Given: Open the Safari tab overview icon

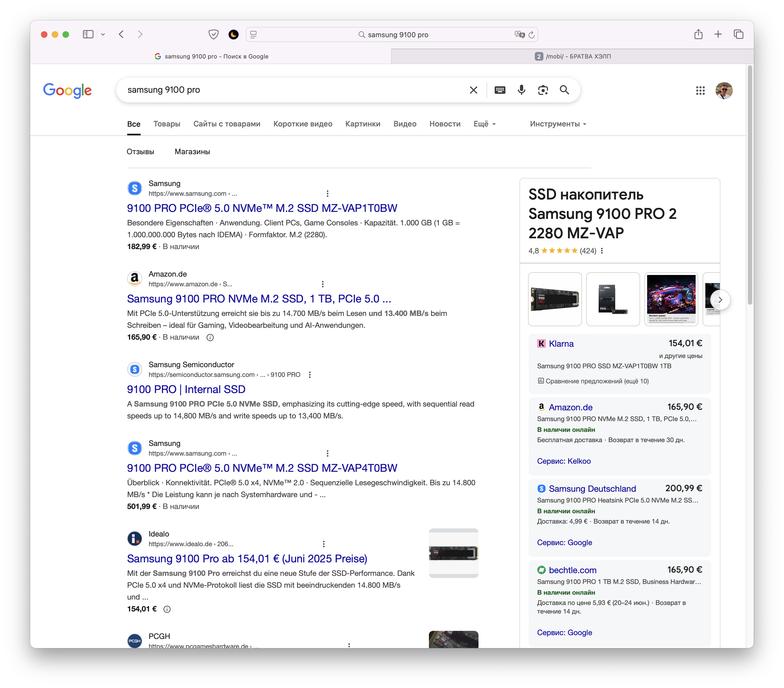Looking at the screenshot, I should (x=738, y=35).
